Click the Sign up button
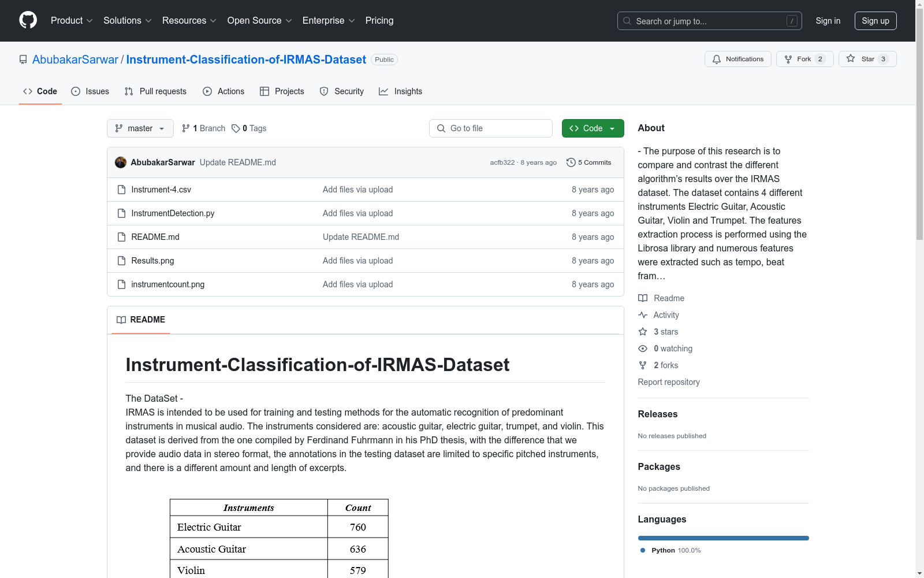Viewport: 924px width, 578px height. (x=875, y=21)
